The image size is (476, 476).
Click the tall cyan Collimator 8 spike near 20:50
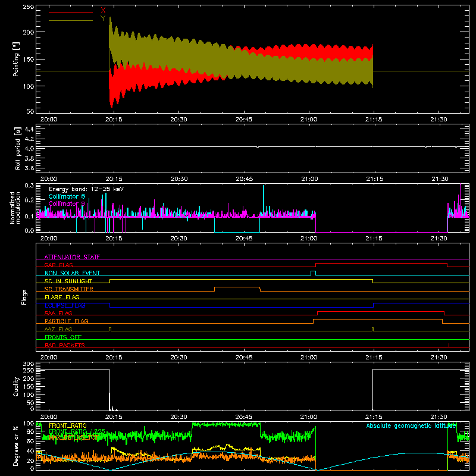[x=264, y=201]
